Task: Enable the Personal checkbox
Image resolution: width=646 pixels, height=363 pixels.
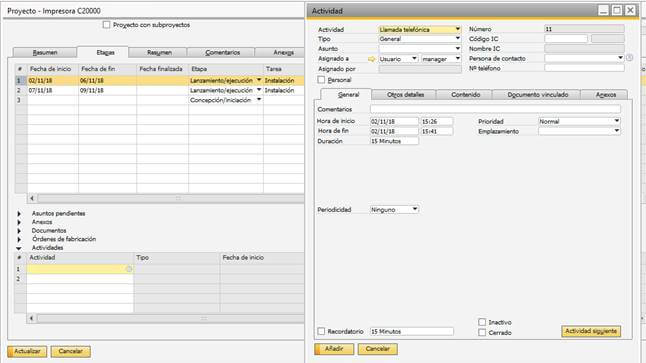Action: [x=321, y=80]
